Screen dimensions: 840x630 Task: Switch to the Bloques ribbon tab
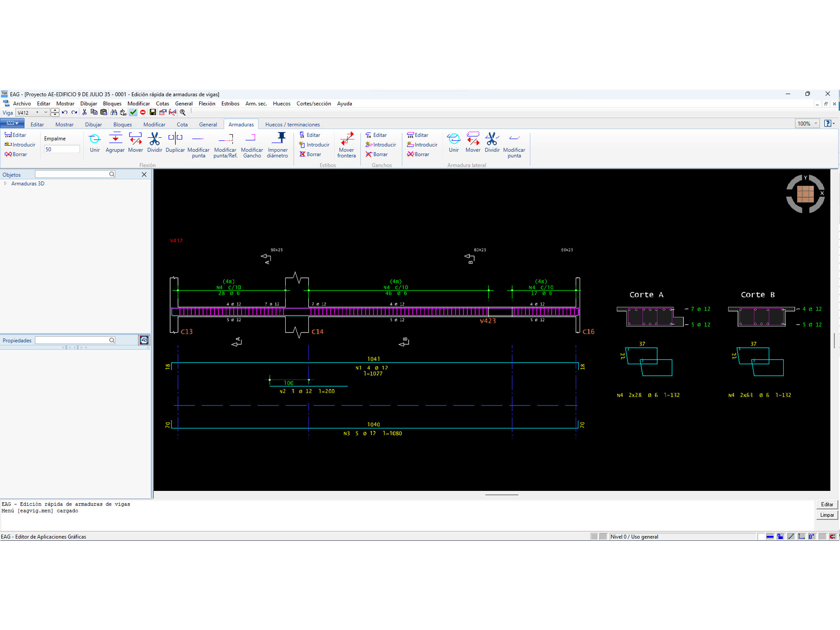(122, 124)
